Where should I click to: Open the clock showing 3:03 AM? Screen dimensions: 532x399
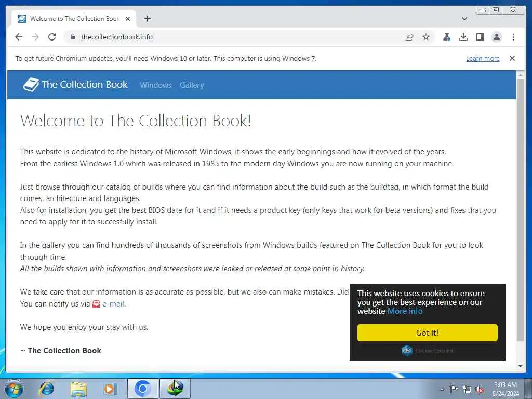pyautogui.click(x=505, y=389)
